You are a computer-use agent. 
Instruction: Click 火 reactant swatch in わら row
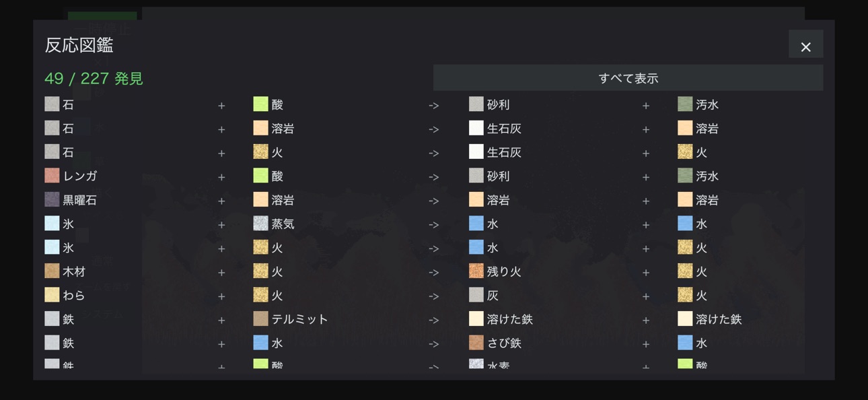point(260,295)
